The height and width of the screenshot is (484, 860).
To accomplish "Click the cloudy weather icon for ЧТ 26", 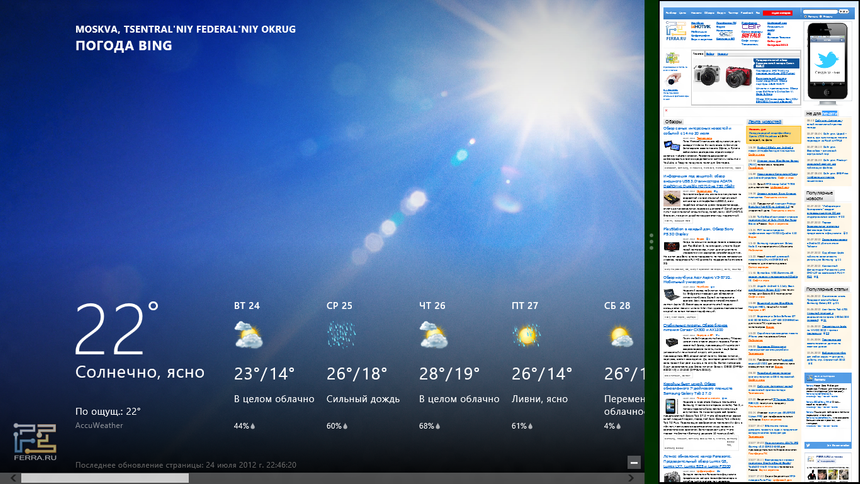I will [x=434, y=335].
